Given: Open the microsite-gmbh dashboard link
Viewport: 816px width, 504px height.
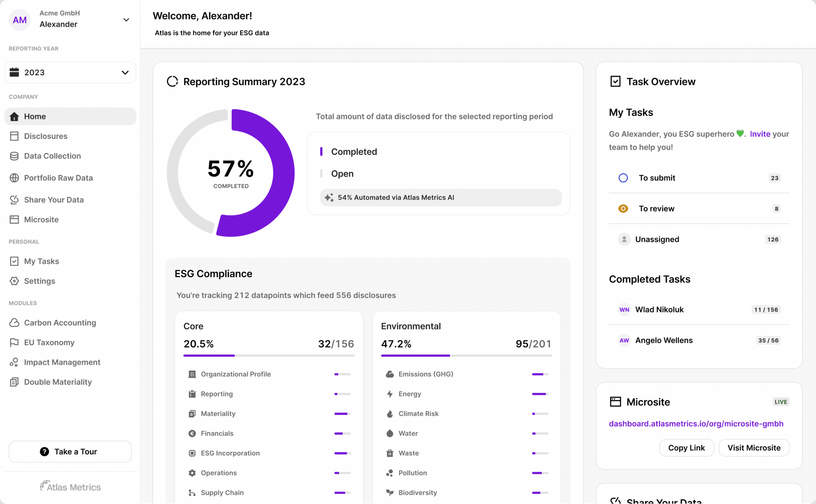Looking at the screenshot, I should click(696, 424).
